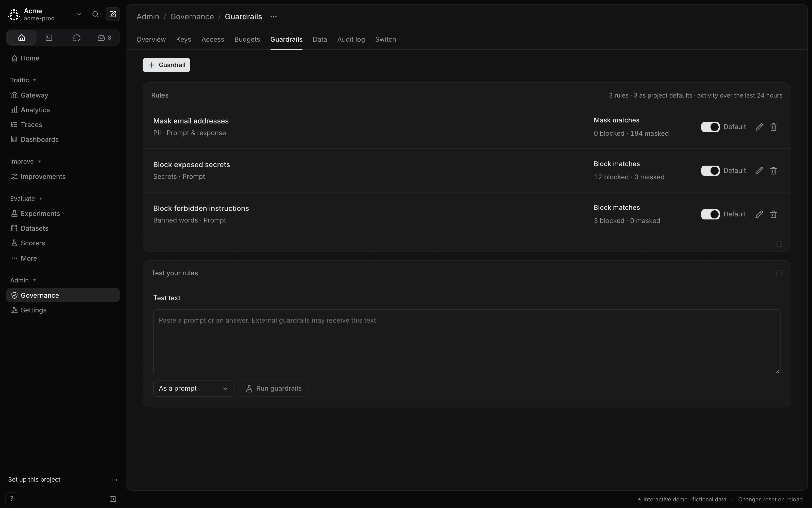The image size is (812, 508).
Task: Click the help question mark icon
Action: point(12,499)
